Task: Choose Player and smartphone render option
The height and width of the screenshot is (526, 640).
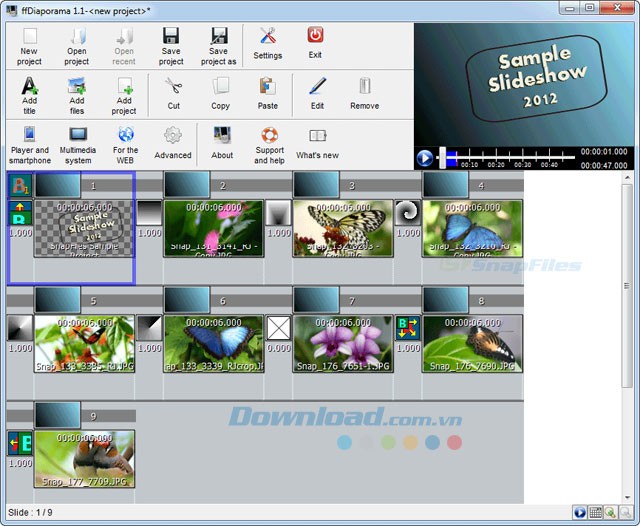Action: tap(29, 143)
